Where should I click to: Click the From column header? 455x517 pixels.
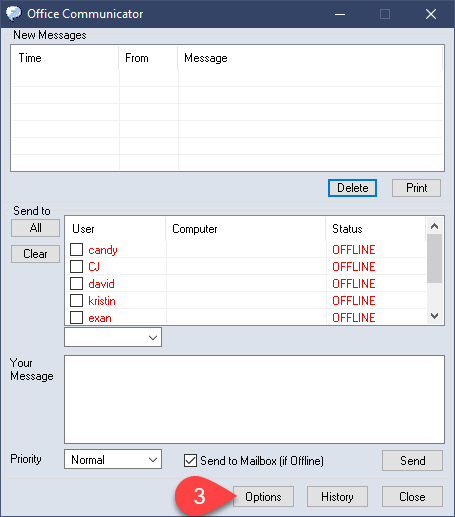click(x=148, y=58)
